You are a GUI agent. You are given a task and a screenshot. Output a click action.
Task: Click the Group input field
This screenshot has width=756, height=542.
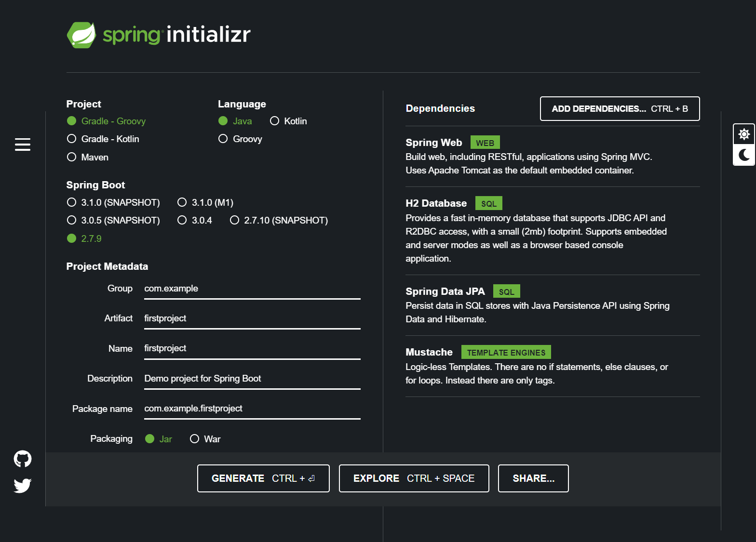tap(252, 289)
